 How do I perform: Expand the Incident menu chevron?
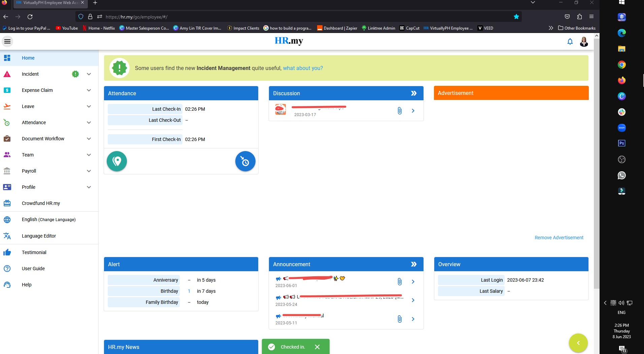89,74
